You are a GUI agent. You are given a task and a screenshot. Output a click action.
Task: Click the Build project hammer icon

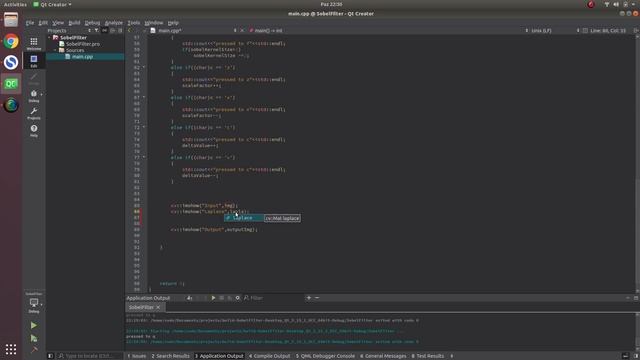coord(33,350)
